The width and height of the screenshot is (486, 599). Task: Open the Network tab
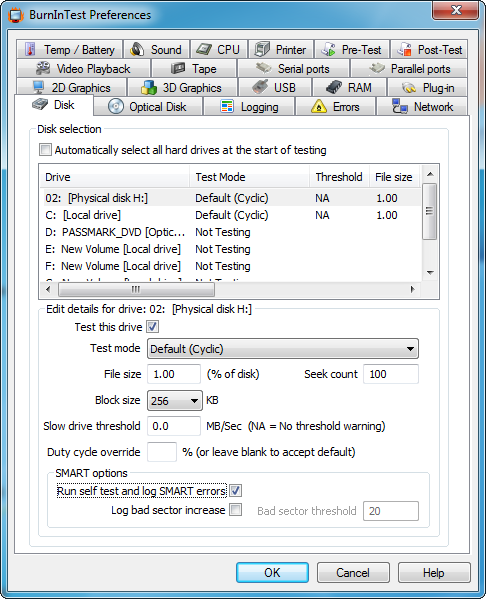422,107
